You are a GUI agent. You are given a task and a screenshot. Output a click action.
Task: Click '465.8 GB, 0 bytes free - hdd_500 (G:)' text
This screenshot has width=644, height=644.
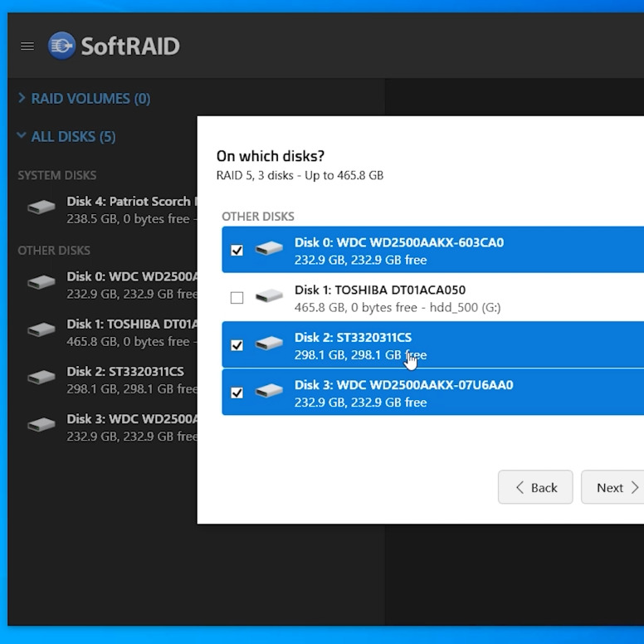click(398, 308)
